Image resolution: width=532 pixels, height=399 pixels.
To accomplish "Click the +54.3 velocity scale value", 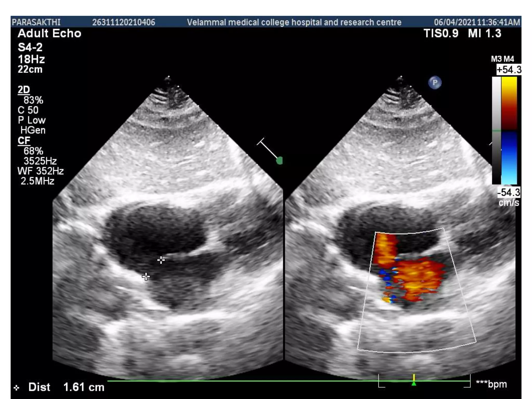I will point(509,70).
